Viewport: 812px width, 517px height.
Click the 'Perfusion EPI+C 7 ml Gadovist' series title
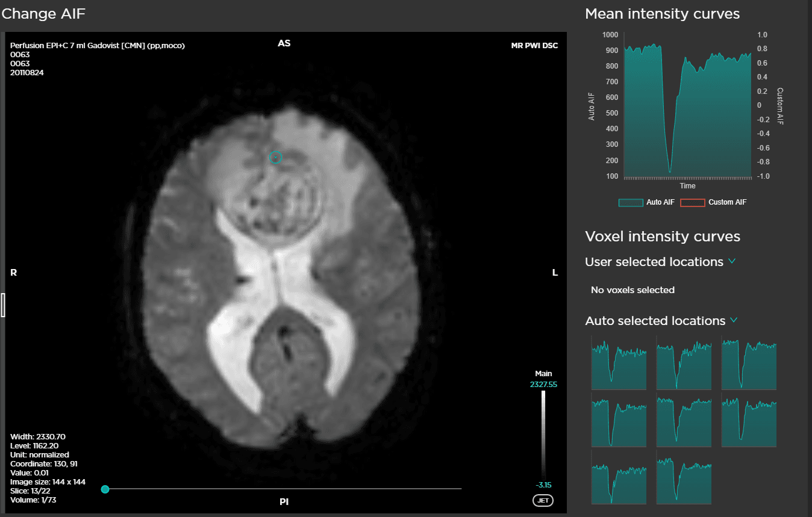tap(98, 45)
